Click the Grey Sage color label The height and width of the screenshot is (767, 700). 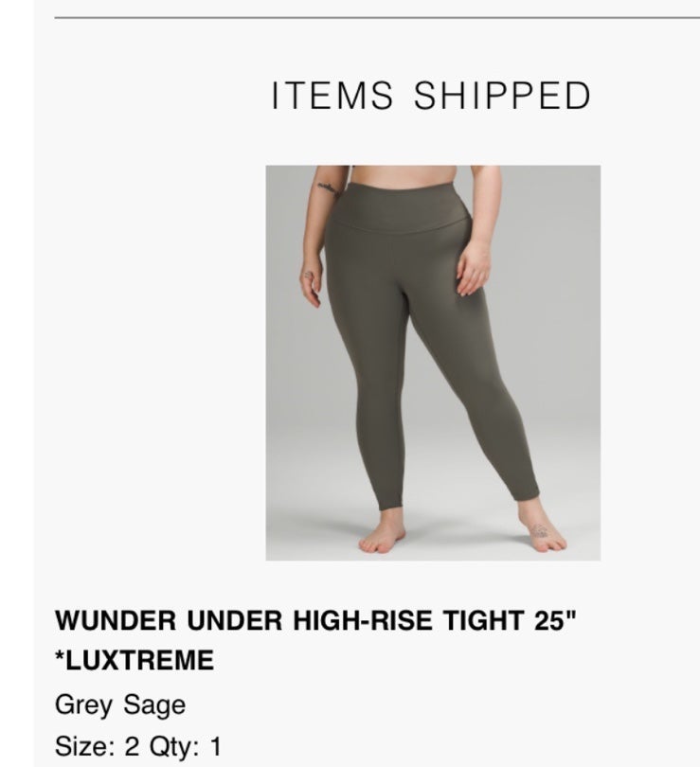[x=120, y=705]
